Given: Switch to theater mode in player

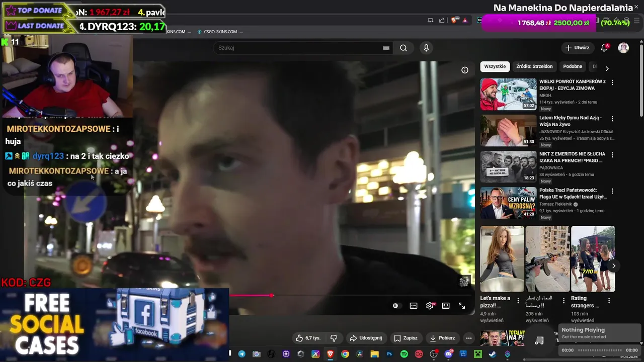Looking at the screenshot, I should coord(446,306).
